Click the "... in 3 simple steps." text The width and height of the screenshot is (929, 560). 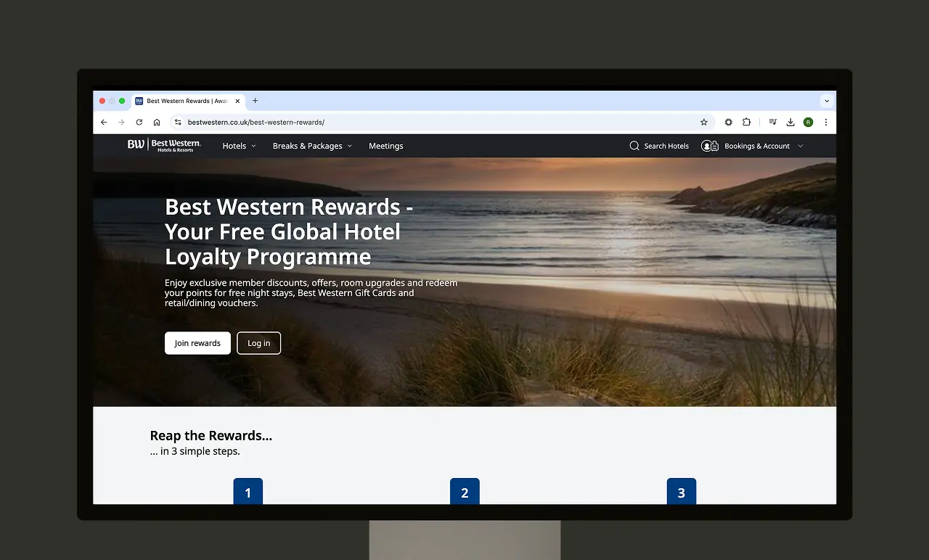(195, 451)
